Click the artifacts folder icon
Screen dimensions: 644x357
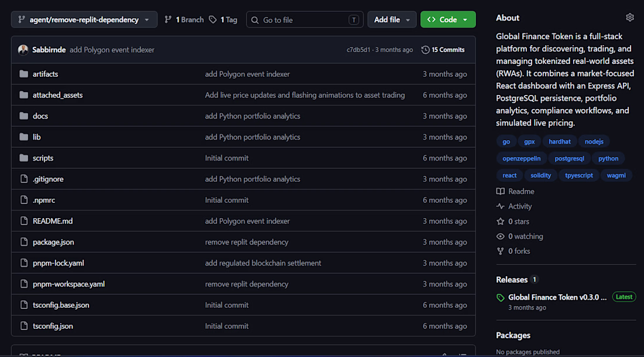coord(24,74)
